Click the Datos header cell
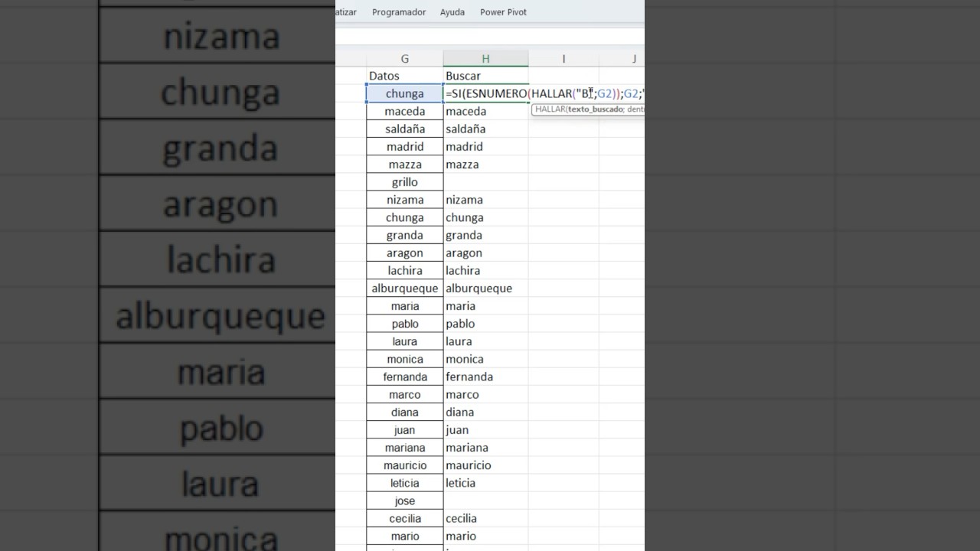The width and height of the screenshot is (980, 551). (x=405, y=76)
